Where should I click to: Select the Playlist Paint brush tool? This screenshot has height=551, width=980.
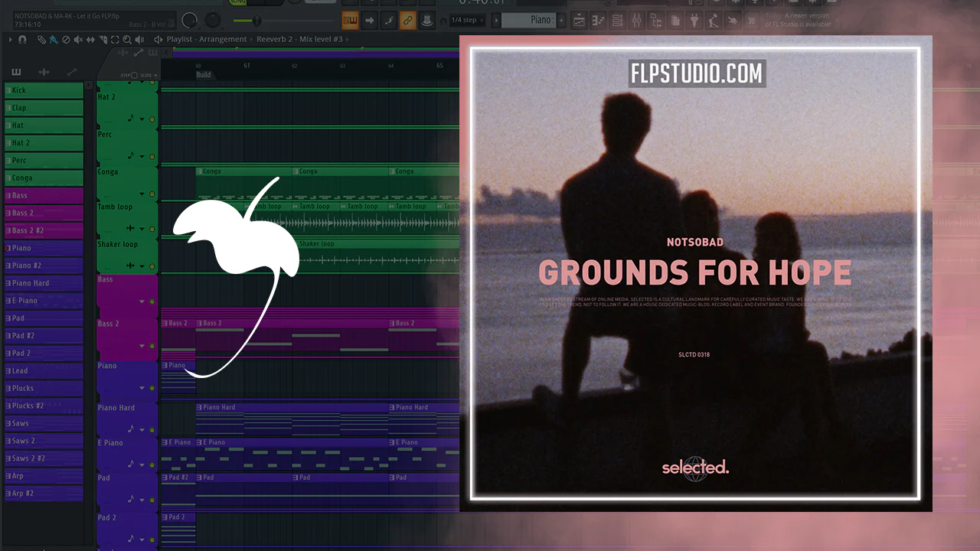[53, 39]
